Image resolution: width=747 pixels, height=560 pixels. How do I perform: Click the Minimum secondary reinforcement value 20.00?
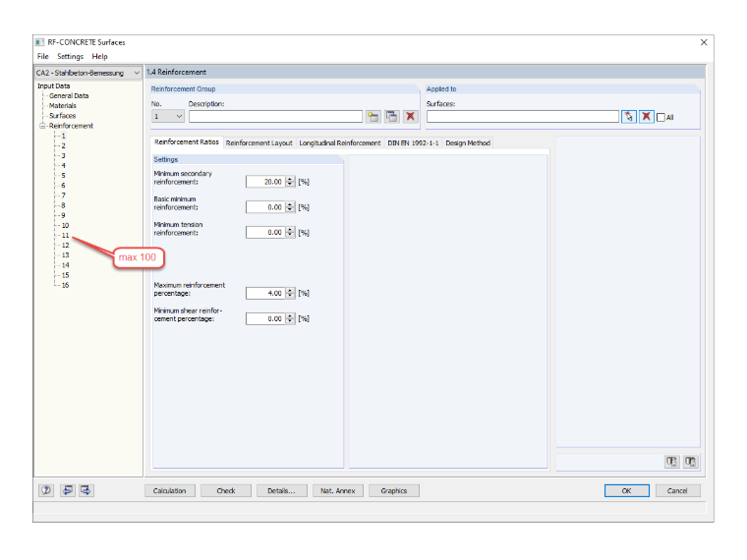265,182
